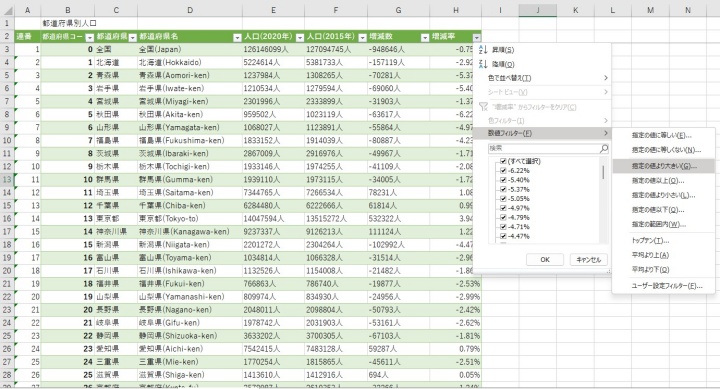Select column J header
720x389 pixels.
click(538, 10)
